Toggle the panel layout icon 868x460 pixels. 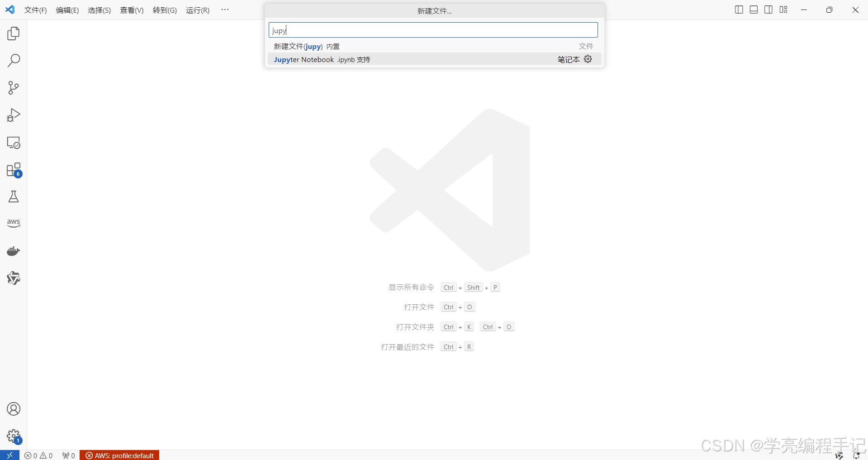tap(754, 10)
